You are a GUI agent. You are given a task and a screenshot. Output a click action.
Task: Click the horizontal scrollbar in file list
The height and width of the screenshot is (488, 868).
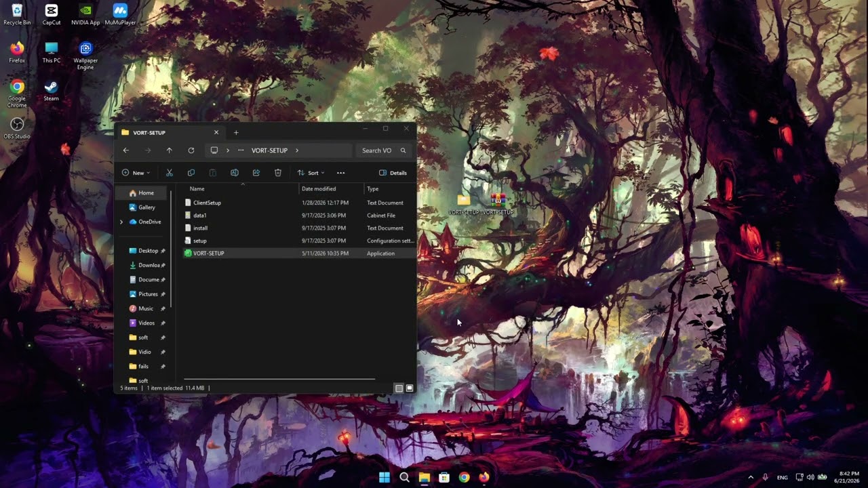pos(279,379)
